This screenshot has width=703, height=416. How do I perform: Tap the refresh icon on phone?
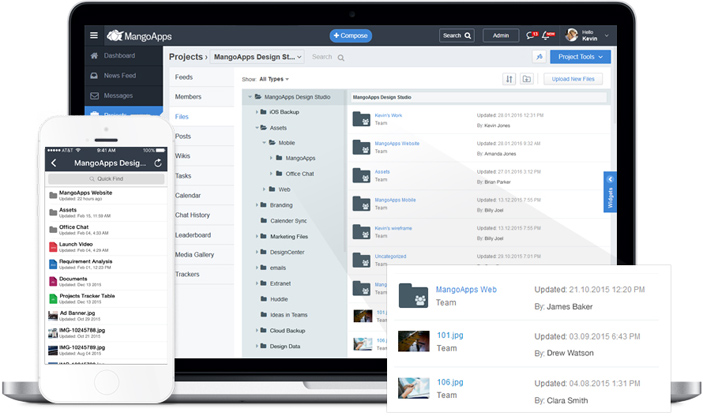[x=158, y=163]
